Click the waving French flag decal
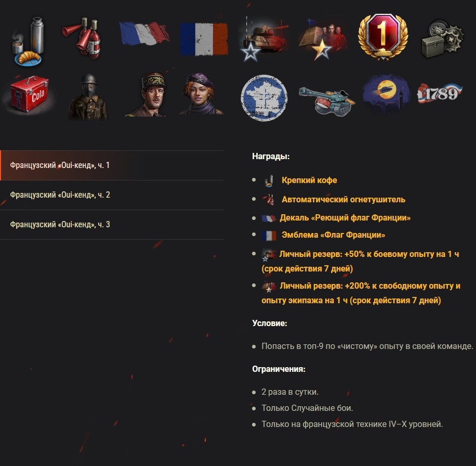 point(144,33)
